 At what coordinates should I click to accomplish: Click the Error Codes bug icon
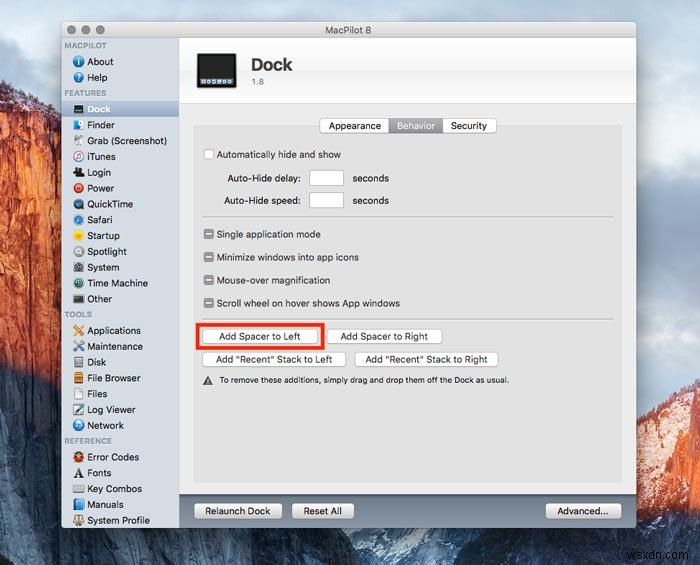79,457
